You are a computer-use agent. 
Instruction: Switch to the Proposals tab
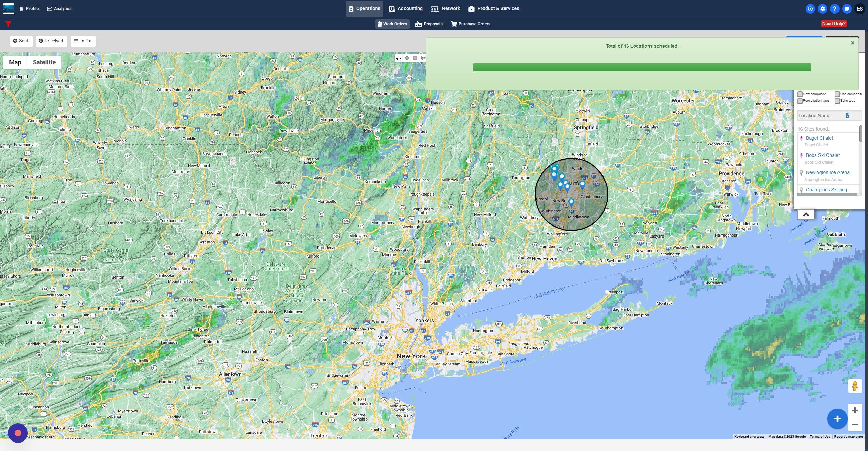point(429,24)
